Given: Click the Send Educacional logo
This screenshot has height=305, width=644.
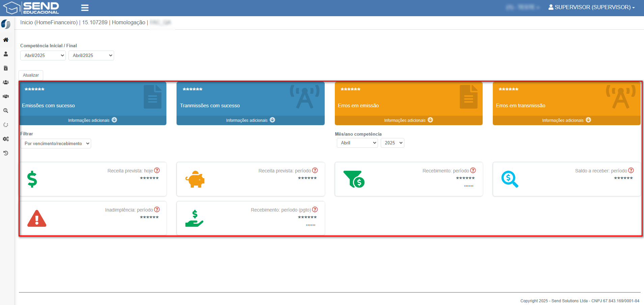Looking at the screenshot, I should pyautogui.click(x=31, y=8).
